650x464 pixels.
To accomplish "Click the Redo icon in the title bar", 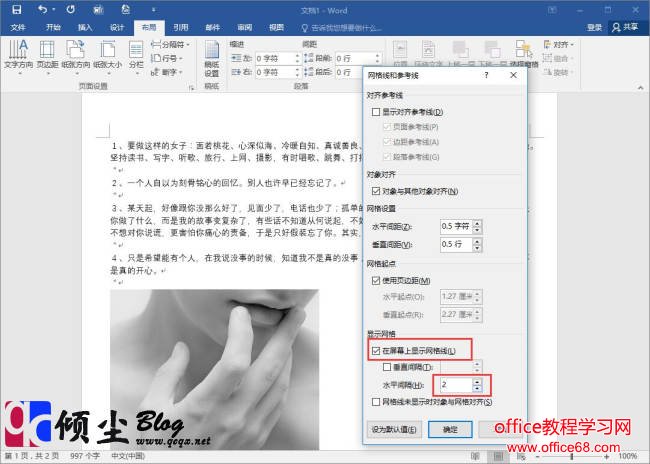I will [x=71, y=9].
